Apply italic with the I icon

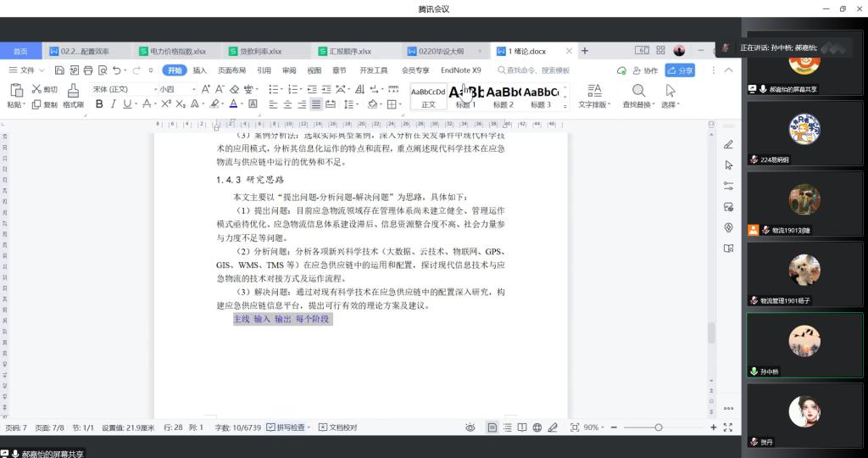tap(113, 104)
